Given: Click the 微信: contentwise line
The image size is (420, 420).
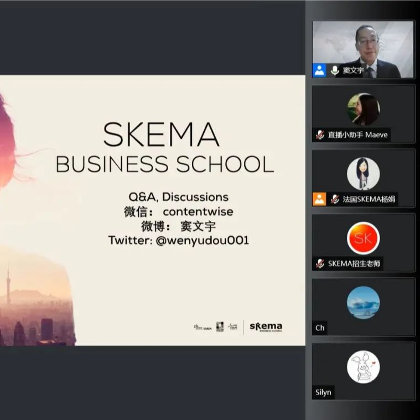Looking at the screenshot, I should [x=179, y=212].
